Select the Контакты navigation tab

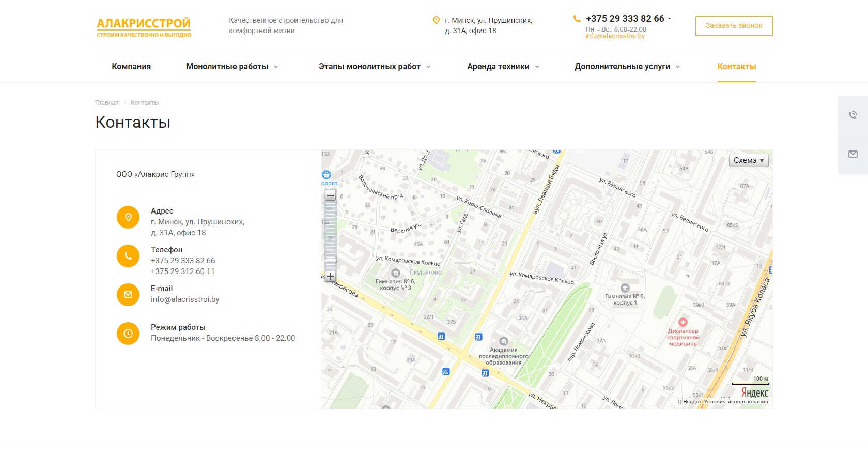click(x=736, y=67)
